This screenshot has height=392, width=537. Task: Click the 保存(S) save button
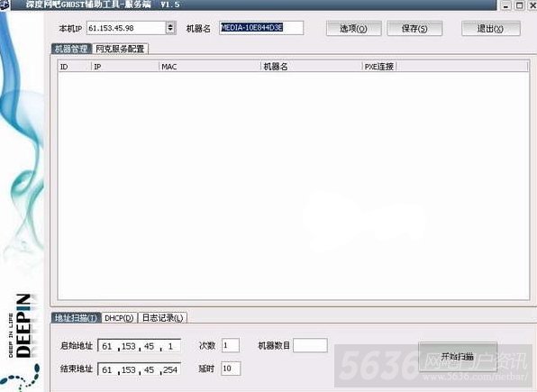point(414,29)
